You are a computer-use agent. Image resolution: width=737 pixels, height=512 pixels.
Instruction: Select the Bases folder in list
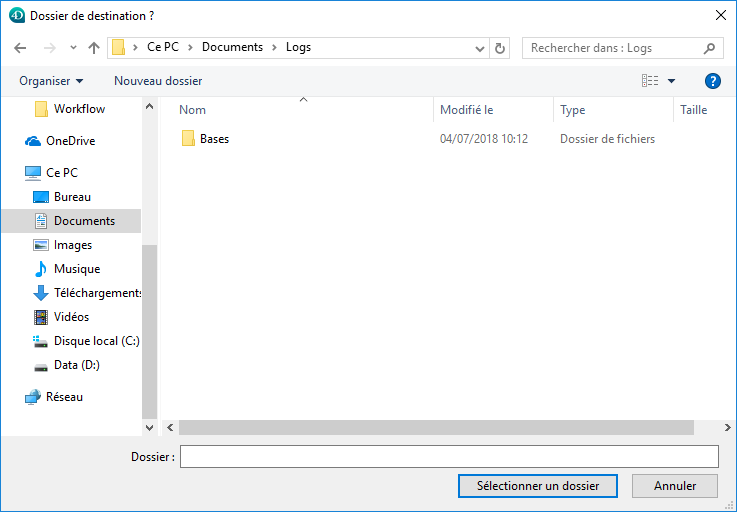(x=214, y=139)
